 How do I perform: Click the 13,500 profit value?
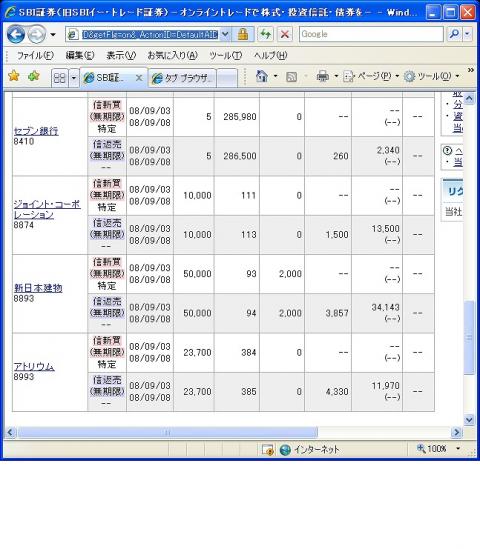385,229
